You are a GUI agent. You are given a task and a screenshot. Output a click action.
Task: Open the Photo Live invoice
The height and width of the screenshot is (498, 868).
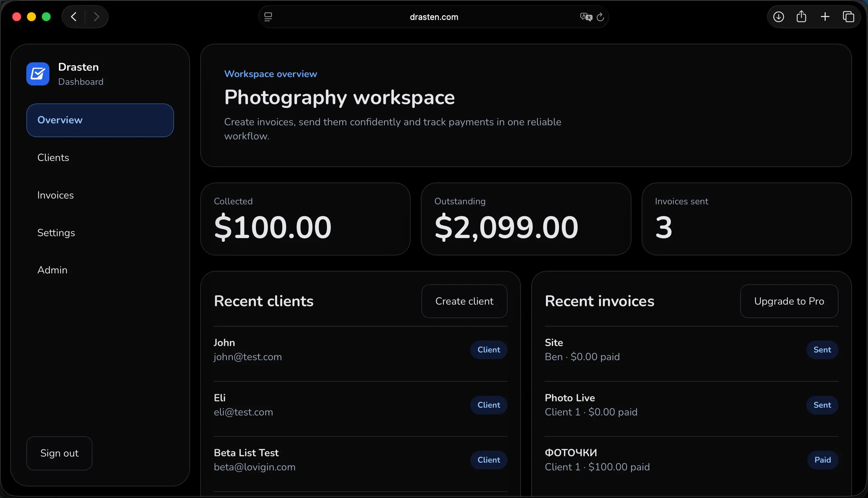pyautogui.click(x=692, y=409)
